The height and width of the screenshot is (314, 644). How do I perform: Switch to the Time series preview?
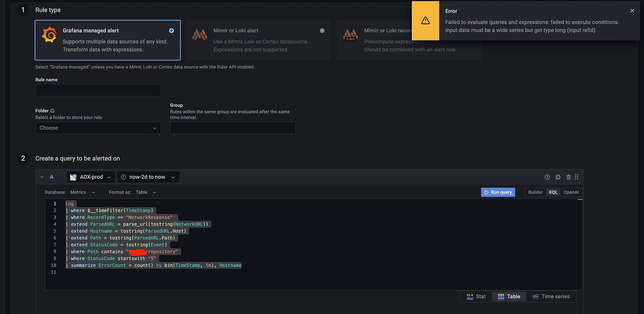click(x=552, y=296)
